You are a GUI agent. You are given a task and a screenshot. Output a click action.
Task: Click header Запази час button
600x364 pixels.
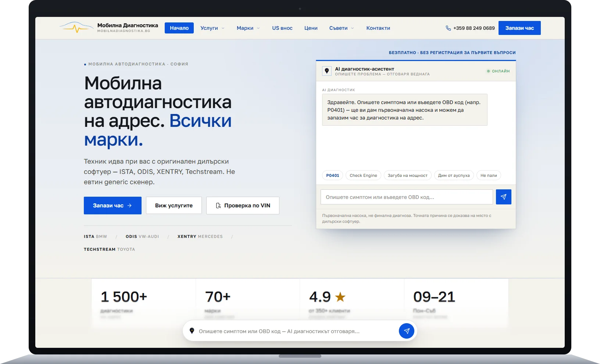coord(519,28)
